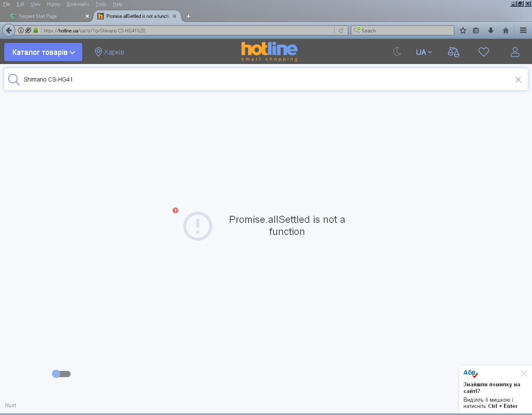This screenshot has height=415, width=532.
Task: Open the product comparison scales icon
Action: tap(453, 52)
